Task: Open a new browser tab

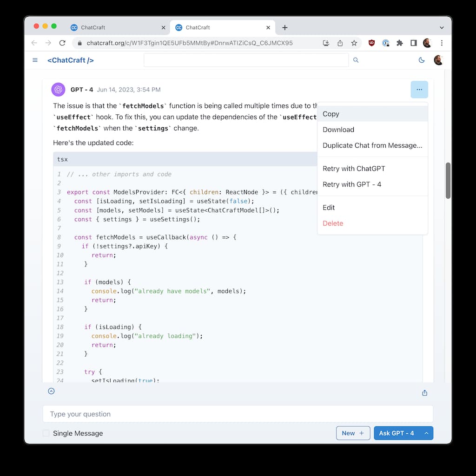Action: tap(285, 27)
